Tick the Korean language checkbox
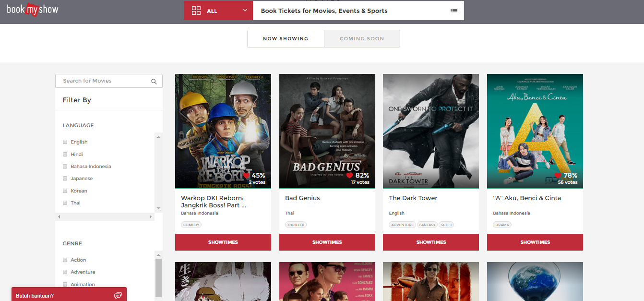This screenshot has width=644, height=301. point(65,191)
